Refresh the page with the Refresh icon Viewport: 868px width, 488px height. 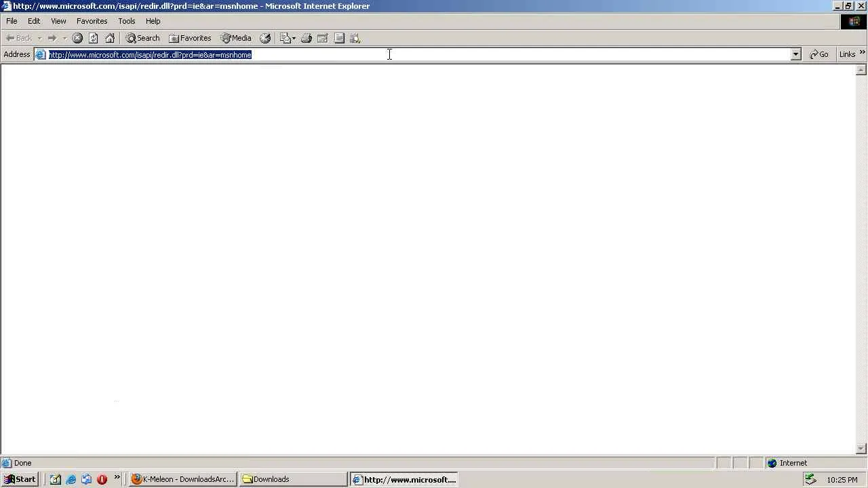click(x=94, y=38)
